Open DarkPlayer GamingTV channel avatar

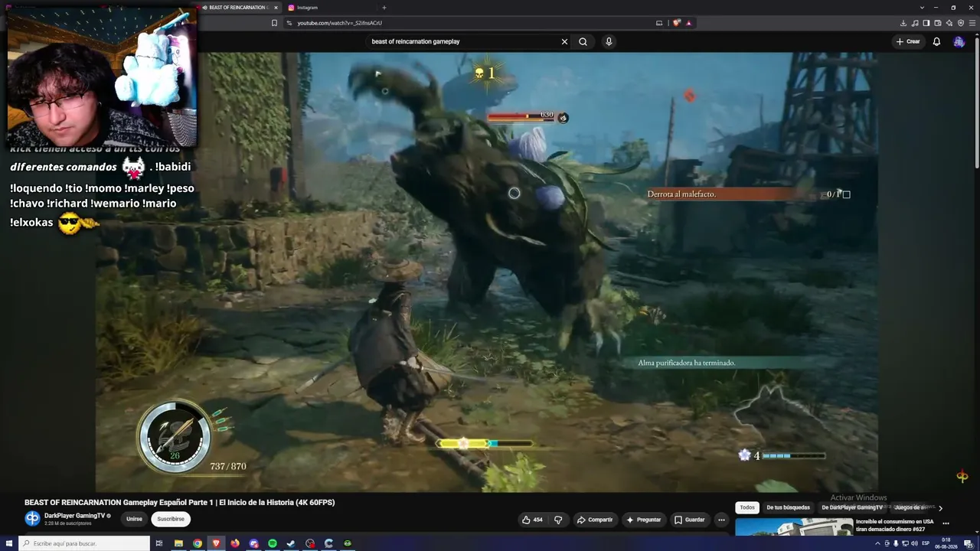[x=32, y=519]
